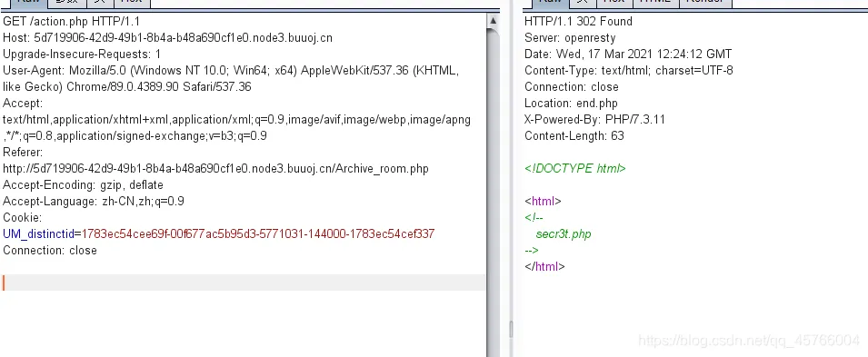Click the 'UM_distinctid' cookie name

[x=39, y=234]
